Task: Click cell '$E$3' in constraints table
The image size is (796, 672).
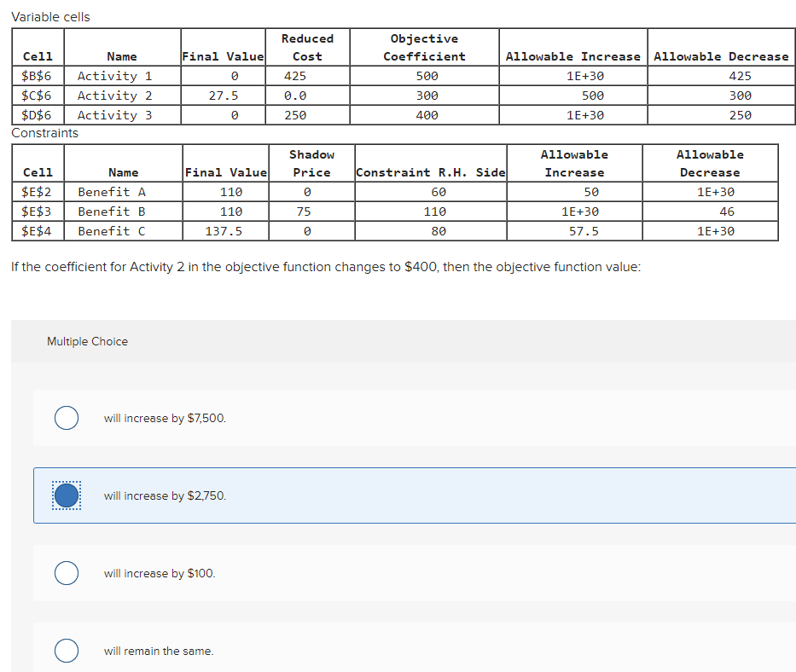Action: (x=37, y=211)
